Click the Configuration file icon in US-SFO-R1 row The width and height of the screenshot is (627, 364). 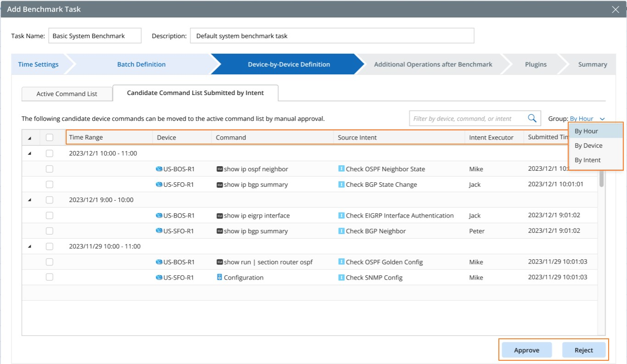[x=220, y=277]
